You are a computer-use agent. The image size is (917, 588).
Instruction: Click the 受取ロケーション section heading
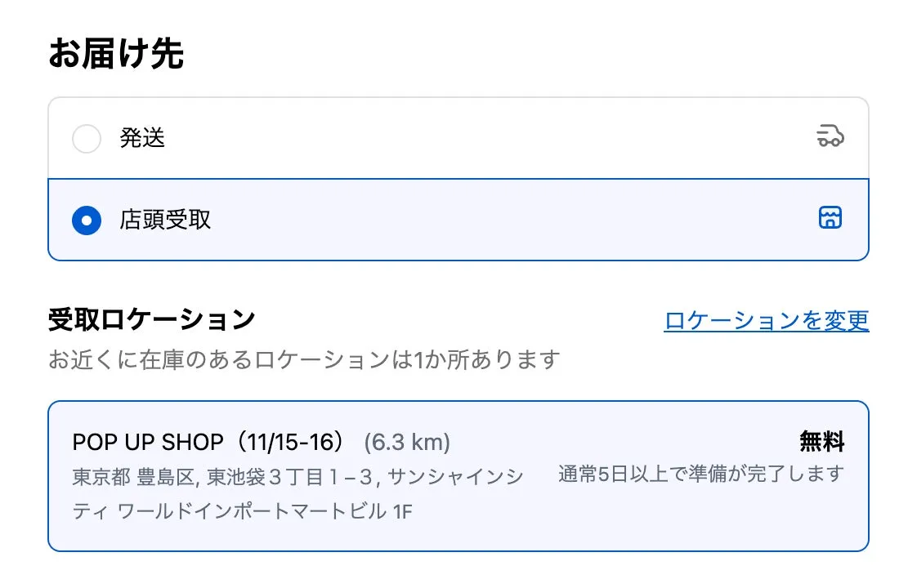tap(150, 318)
